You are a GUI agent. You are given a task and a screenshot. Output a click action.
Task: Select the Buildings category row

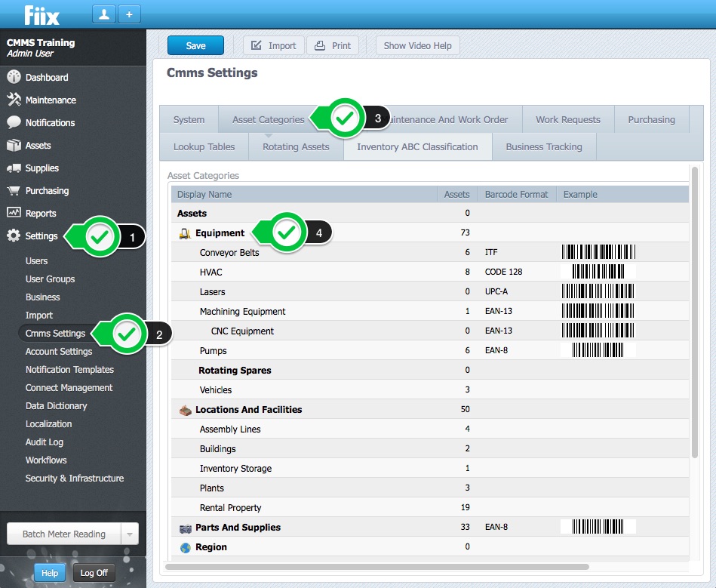(430, 448)
